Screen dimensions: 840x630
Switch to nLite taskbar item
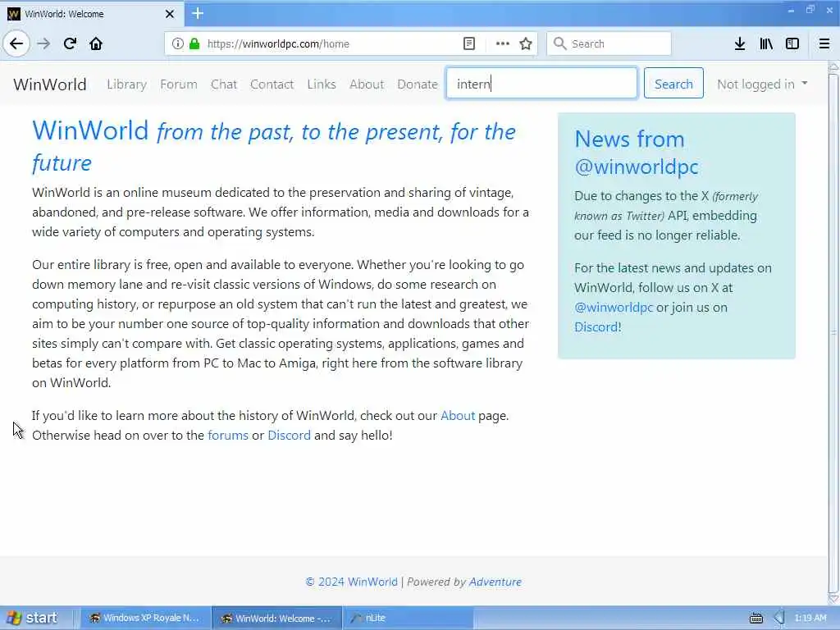[407, 618]
